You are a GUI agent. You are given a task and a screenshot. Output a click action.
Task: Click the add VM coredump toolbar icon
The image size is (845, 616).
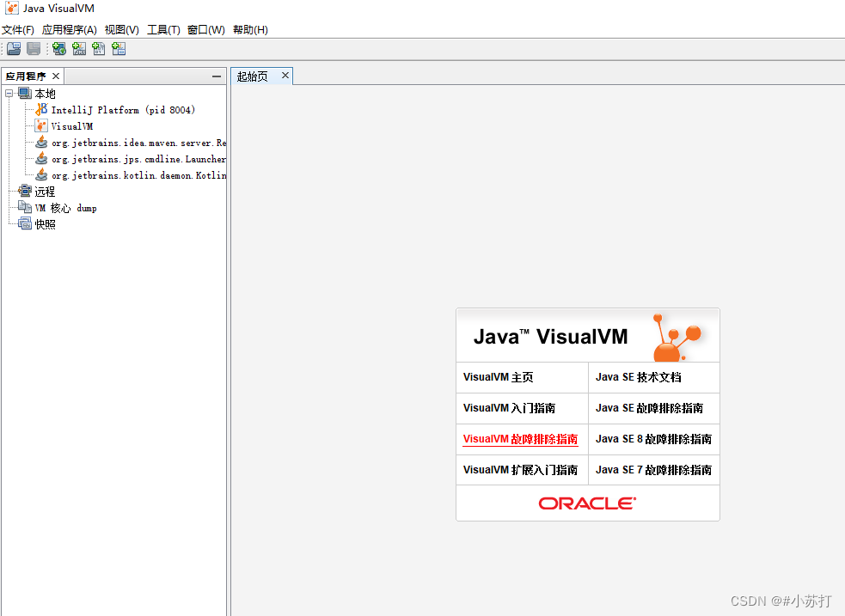pos(99,48)
